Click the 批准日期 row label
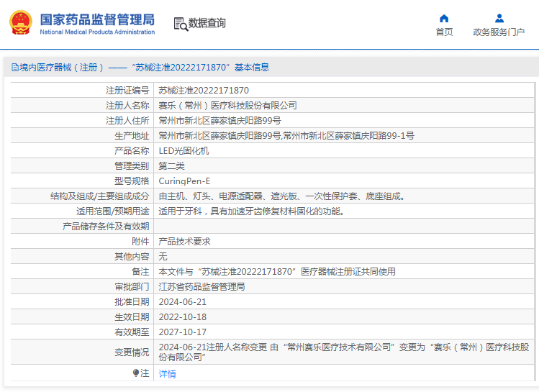 click(132, 302)
